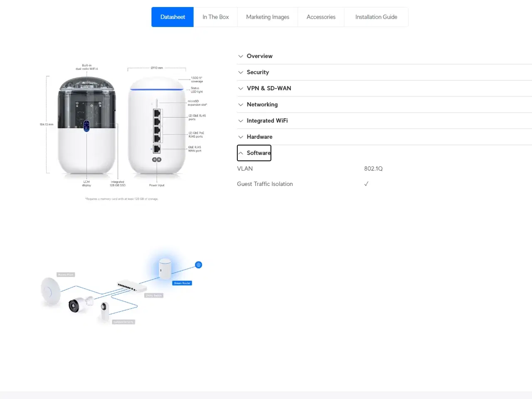Open the Installation Guide tab
The image size is (532, 399).
[x=376, y=17]
